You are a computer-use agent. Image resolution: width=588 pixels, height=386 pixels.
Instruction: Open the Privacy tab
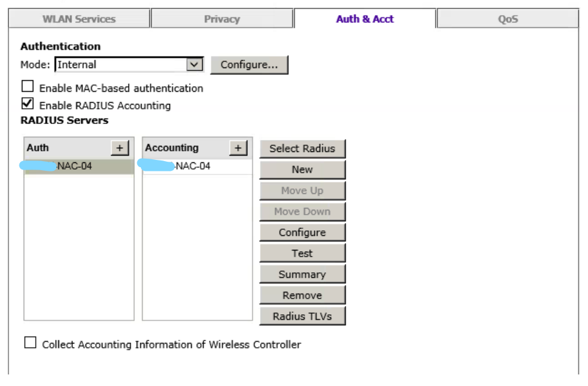pyautogui.click(x=222, y=19)
